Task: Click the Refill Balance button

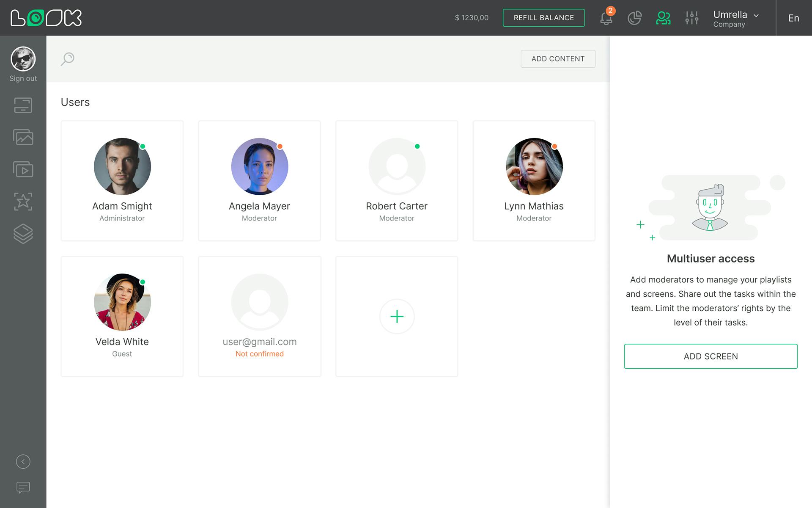Action: tap(543, 18)
